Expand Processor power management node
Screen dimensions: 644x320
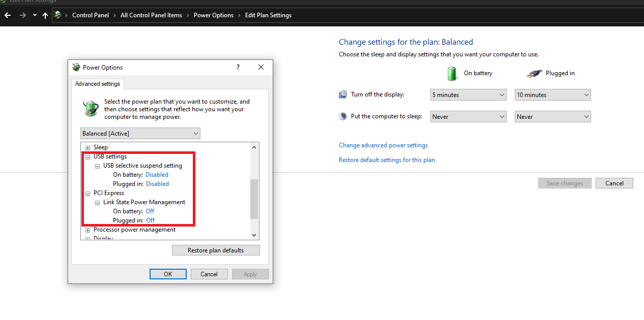point(88,230)
